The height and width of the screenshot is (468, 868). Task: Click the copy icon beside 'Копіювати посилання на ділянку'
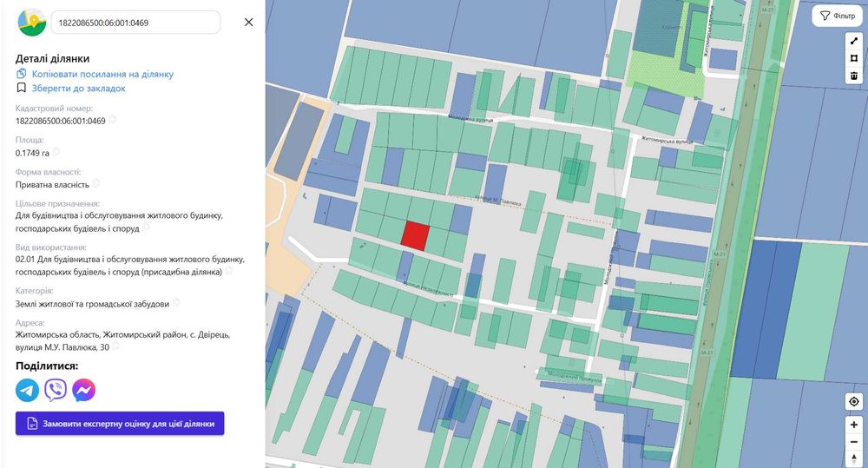point(21,74)
